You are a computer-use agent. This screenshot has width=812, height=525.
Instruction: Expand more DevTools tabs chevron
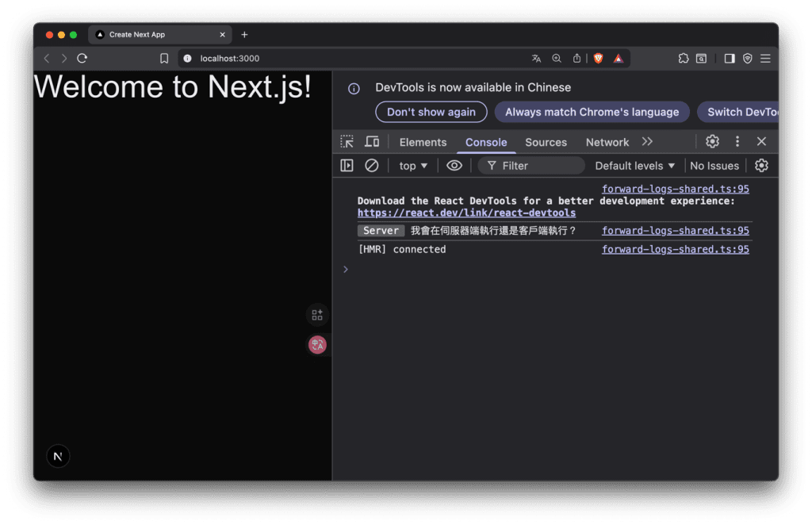coord(647,142)
